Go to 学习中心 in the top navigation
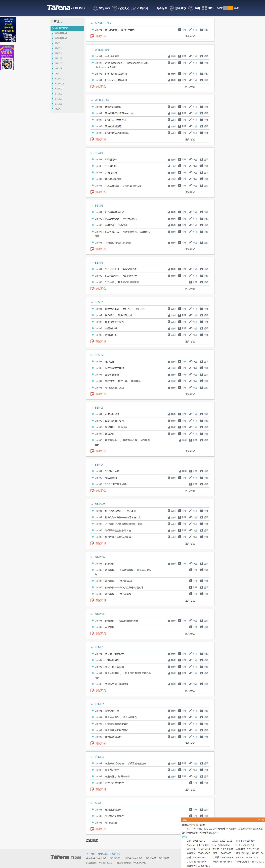This screenshot has width=265, height=868. coord(102,8)
